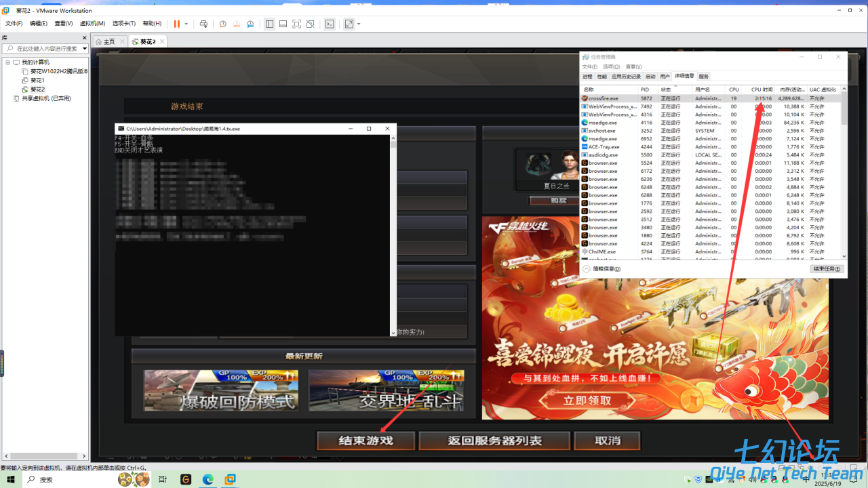Open VMware 文件(F) menu
The width and height of the screenshot is (868, 488).
[14, 24]
